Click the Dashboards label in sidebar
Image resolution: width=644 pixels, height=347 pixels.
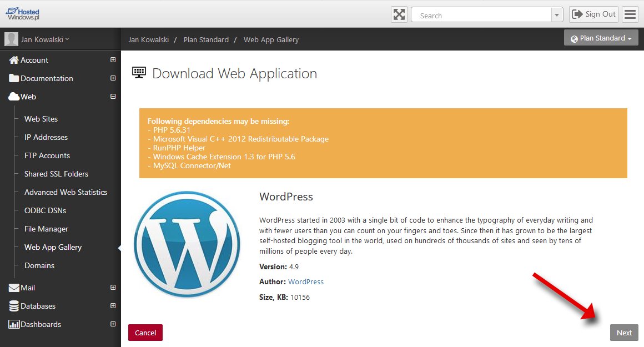pos(41,324)
